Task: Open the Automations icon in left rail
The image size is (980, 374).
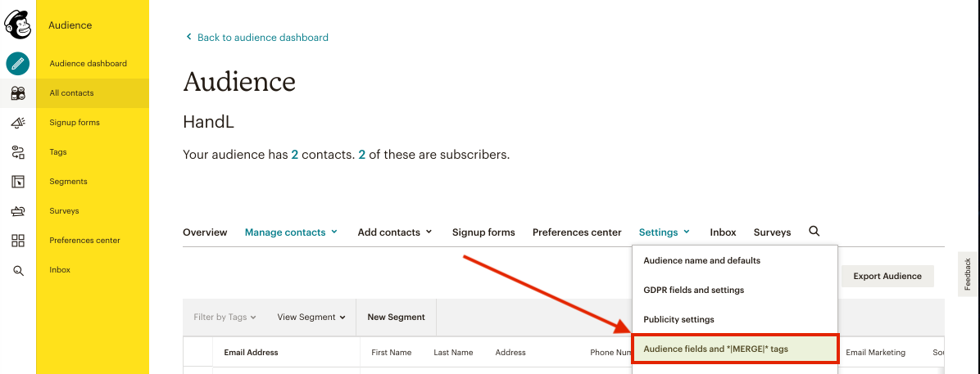Action: [18, 152]
